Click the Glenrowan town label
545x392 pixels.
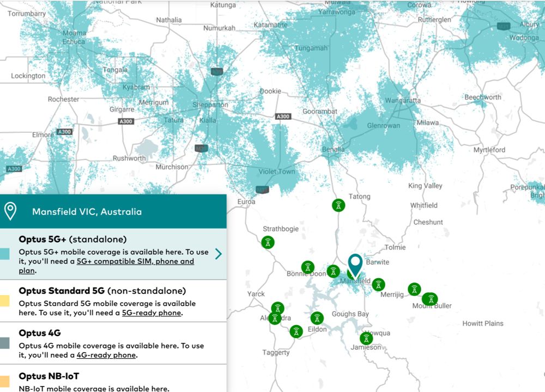(383, 126)
